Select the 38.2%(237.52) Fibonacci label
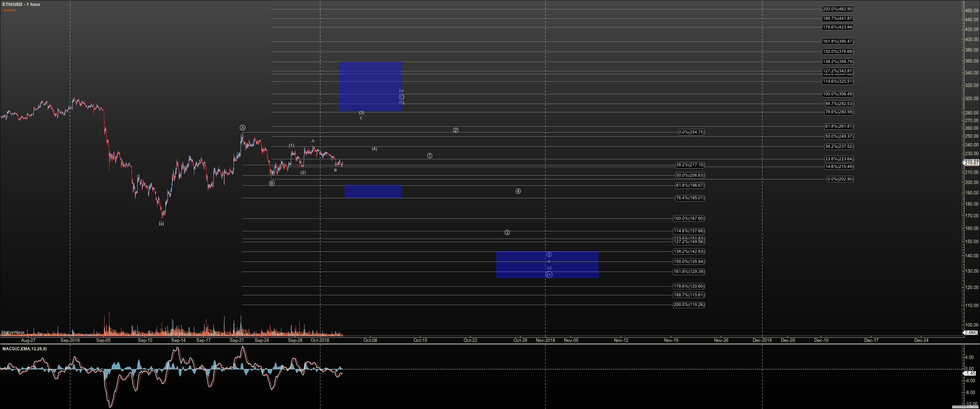Viewport: 980px width, 409px height. click(839, 147)
